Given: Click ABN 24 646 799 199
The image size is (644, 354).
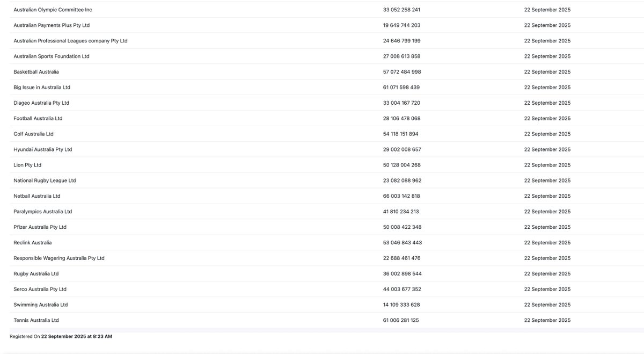Looking at the screenshot, I should tap(402, 41).
